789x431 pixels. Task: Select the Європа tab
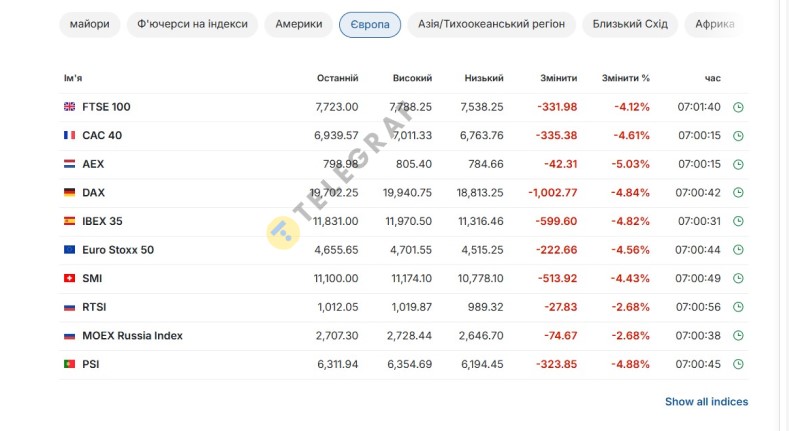370,25
